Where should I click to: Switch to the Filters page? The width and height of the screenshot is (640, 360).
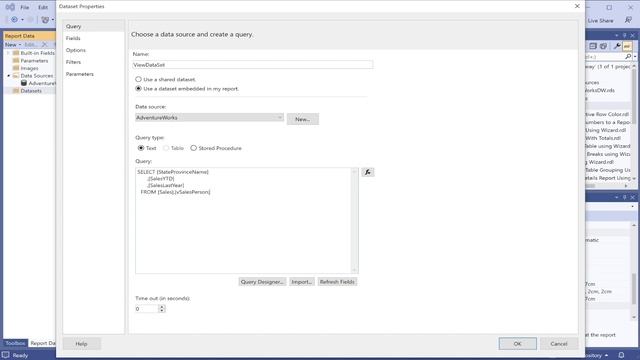[93, 62]
